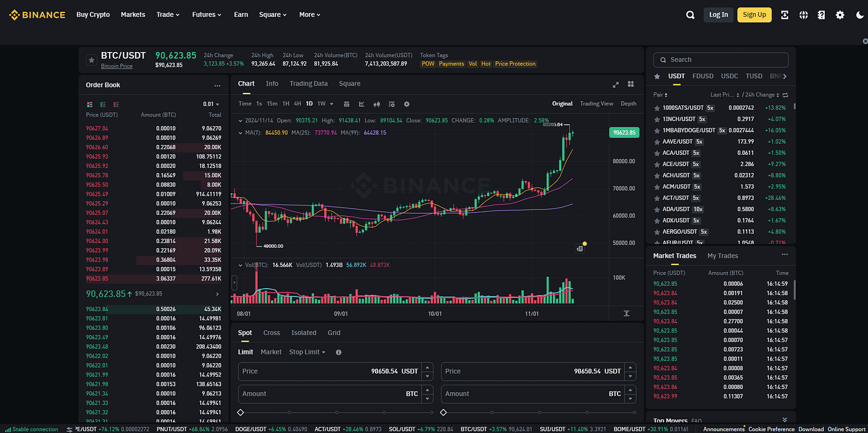Open the Trade dropdown menu
This screenshot has width=868, height=433.
click(x=168, y=15)
